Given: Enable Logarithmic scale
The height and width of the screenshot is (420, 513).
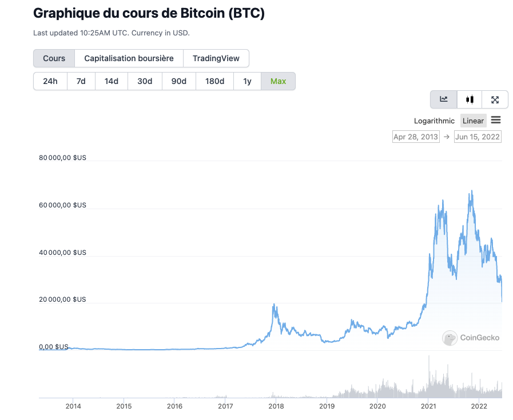Looking at the screenshot, I should [434, 121].
